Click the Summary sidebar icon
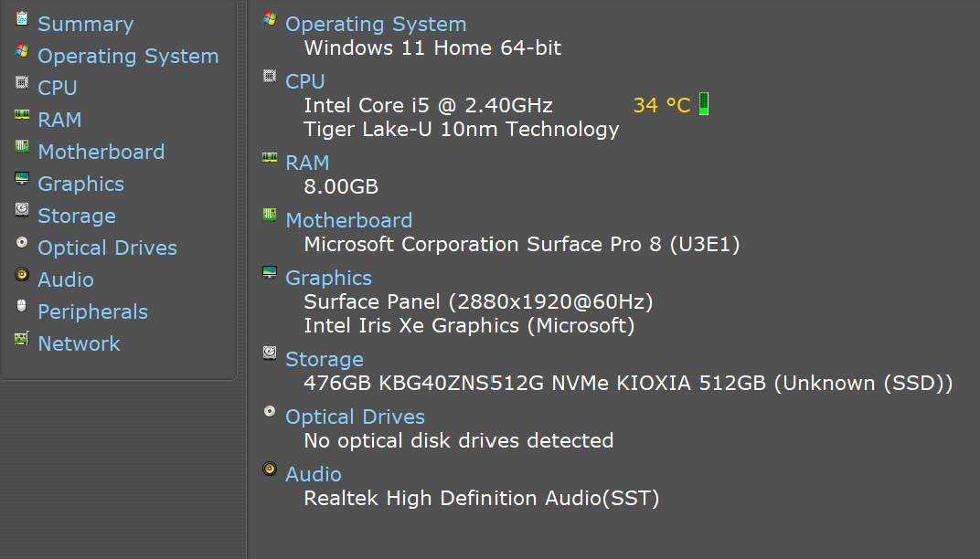Screen dimensions: 980x559 22,20
